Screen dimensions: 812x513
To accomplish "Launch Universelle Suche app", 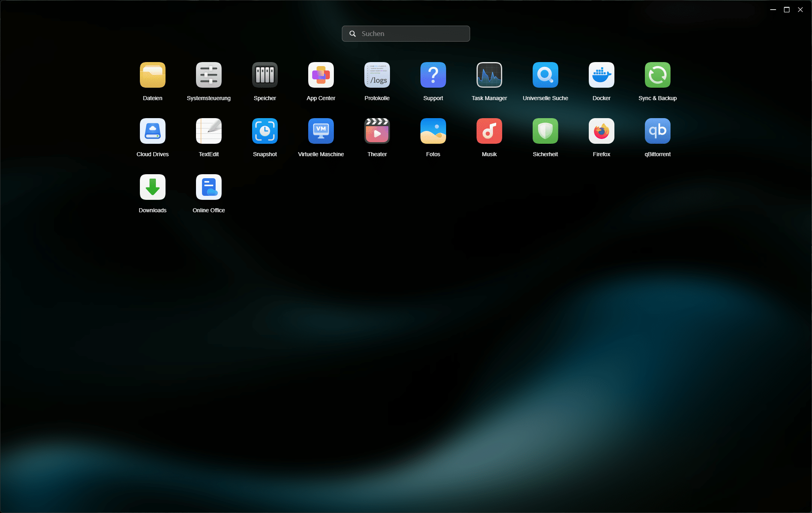I will pyautogui.click(x=545, y=75).
